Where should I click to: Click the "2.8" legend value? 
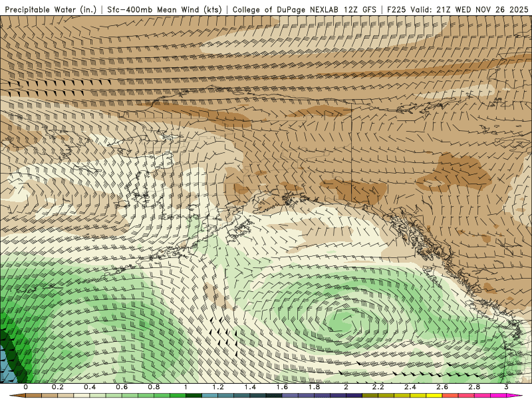474,387
